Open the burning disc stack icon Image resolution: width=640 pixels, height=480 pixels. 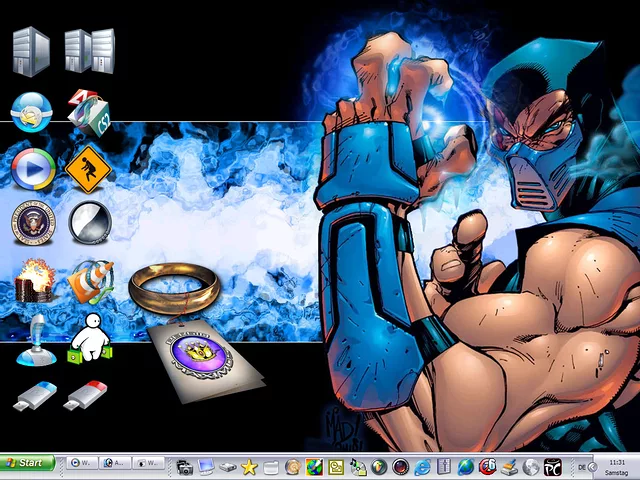[x=32, y=281]
